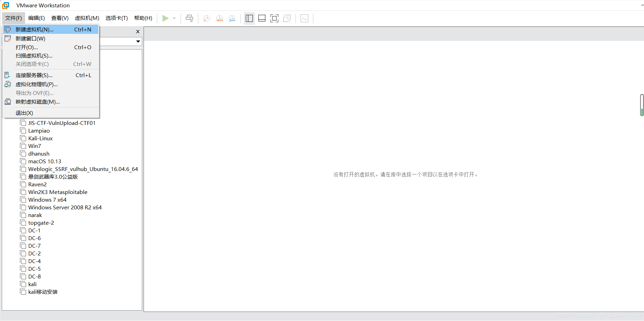Select the Win7 virtual machine
The height and width of the screenshot is (321, 644).
pyautogui.click(x=34, y=146)
